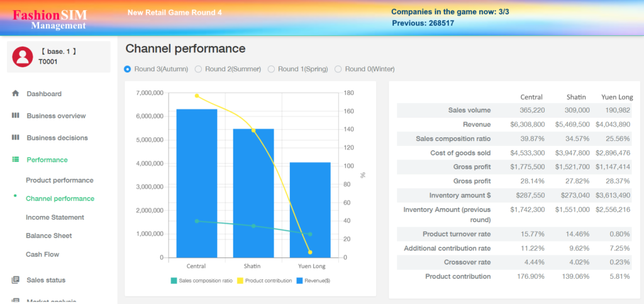Click the Business decisions sidebar icon
Image resolution: width=644 pixels, height=304 pixels.
click(15, 138)
